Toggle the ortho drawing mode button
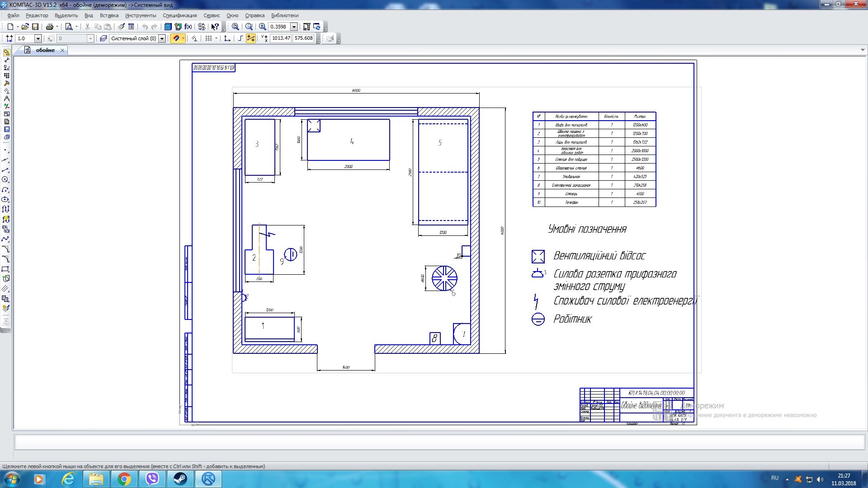The image size is (868, 488). click(240, 38)
